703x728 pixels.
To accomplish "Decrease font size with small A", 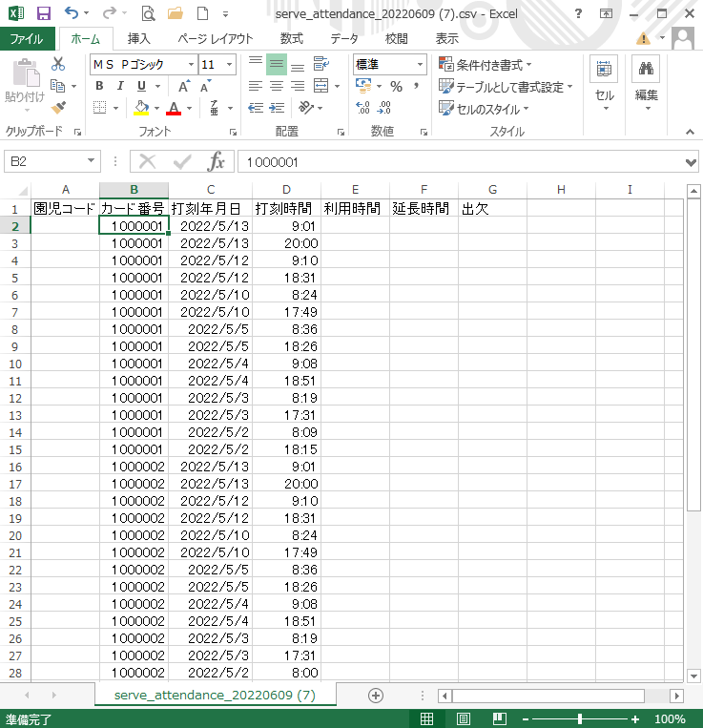I will point(205,87).
